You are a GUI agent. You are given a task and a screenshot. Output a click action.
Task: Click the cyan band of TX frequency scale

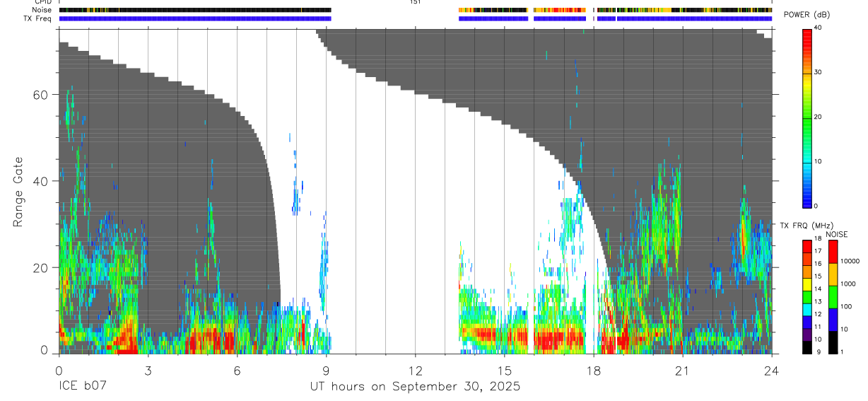pos(807,309)
